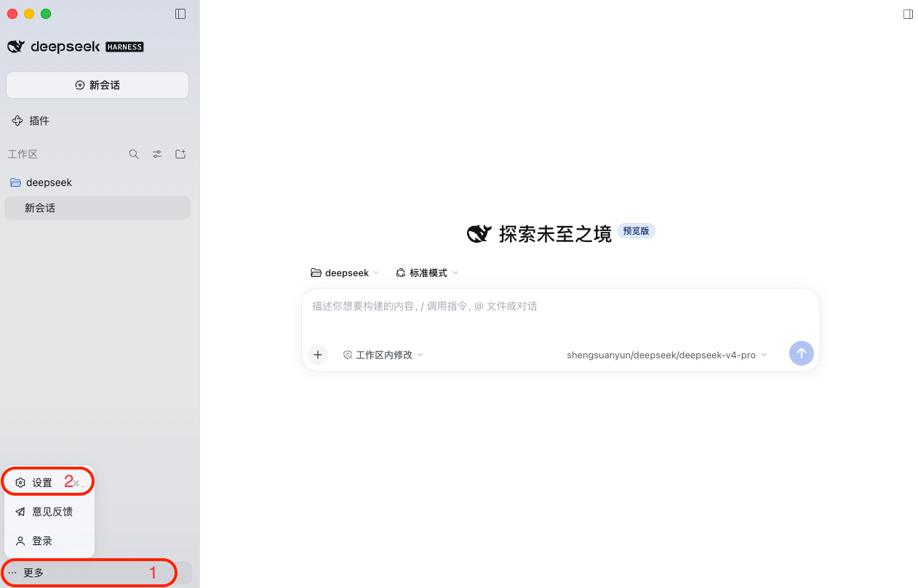
Task: Click the person icon beside 登录
Action: (x=20, y=541)
